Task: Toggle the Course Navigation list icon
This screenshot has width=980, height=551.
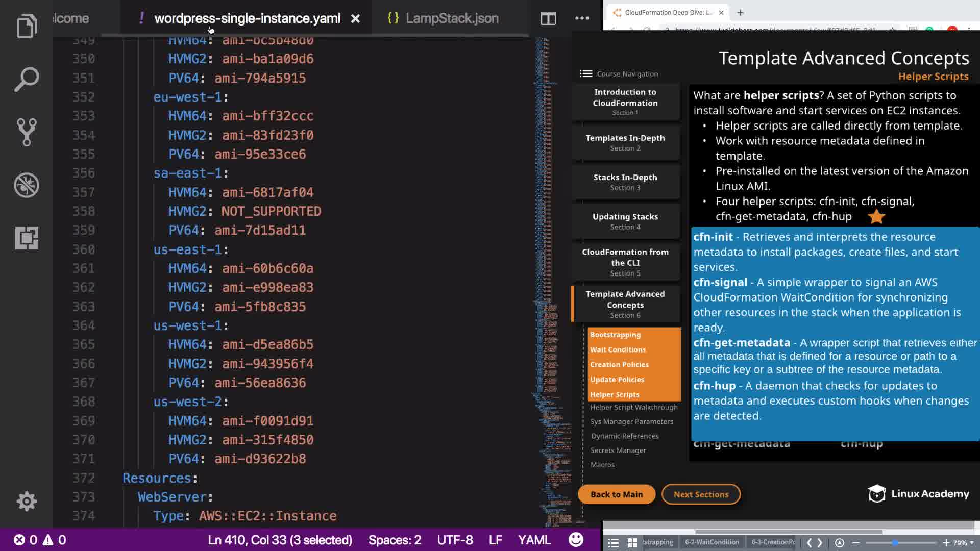Action: [x=585, y=74]
